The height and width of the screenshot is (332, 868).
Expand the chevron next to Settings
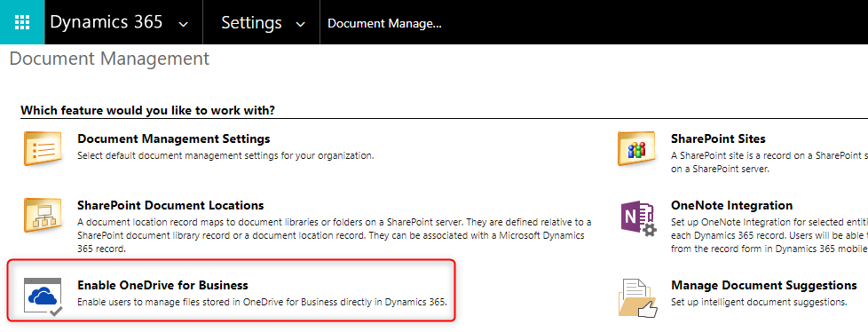tap(301, 24)
